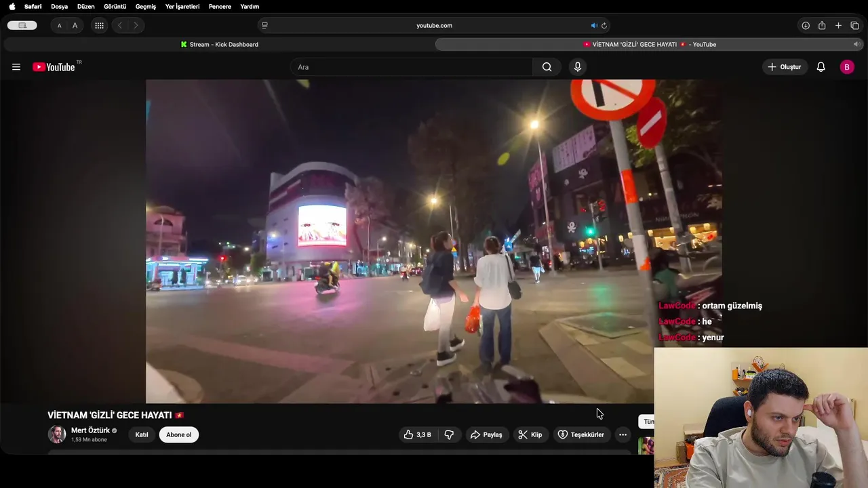Open the more actions three-dot menu

[623, 435]
